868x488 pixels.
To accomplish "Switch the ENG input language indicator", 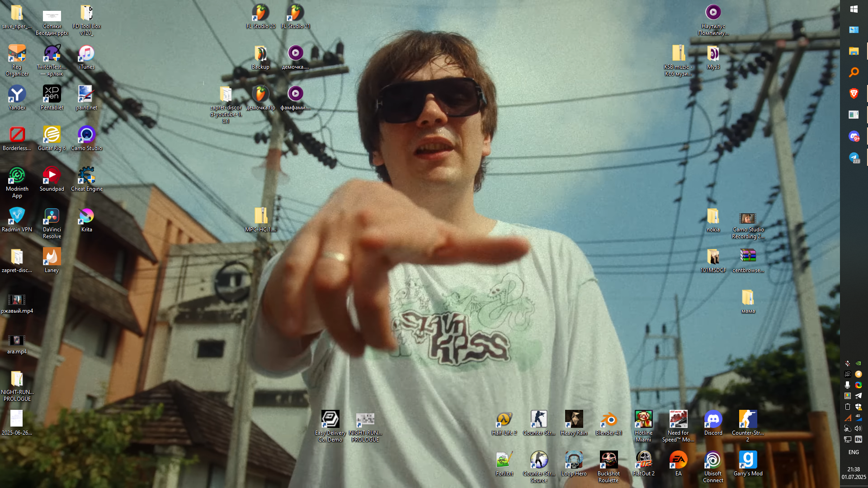I will (854, 452).
